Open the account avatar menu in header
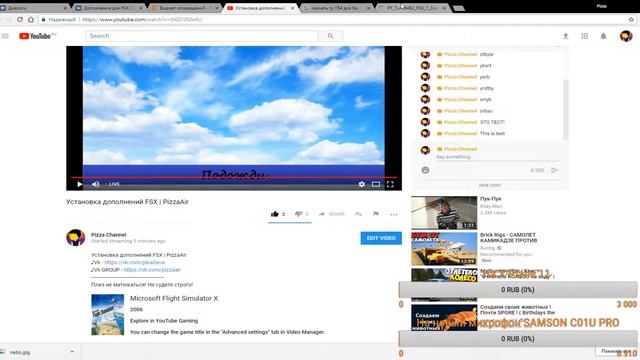The image size is (640, 360). (x=626, y=36)
